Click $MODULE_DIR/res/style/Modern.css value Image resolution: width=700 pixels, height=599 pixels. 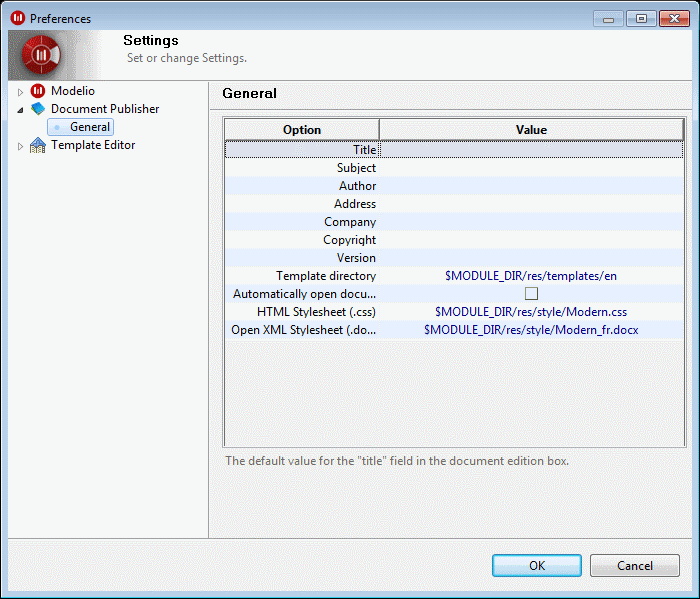click(531, 312)
